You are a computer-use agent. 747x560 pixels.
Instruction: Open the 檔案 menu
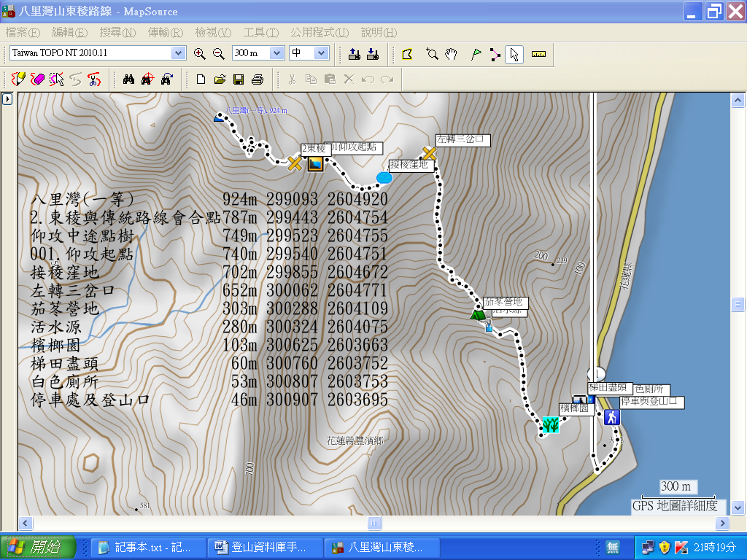[23, 32]
